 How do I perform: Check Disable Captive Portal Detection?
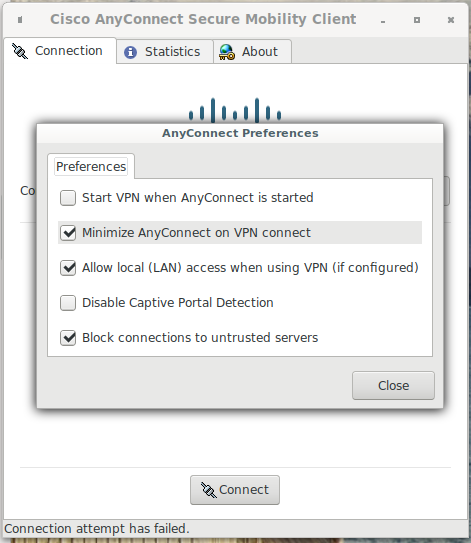[x=68, y=303]
